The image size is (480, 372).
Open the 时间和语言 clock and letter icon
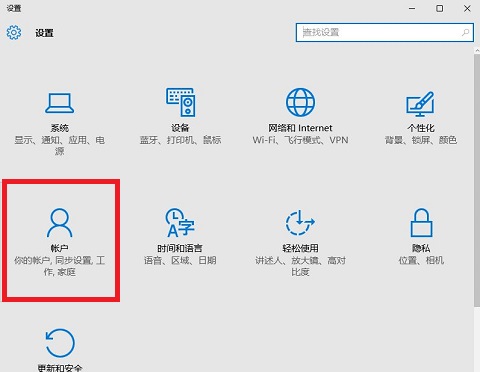tap(180, 223)
